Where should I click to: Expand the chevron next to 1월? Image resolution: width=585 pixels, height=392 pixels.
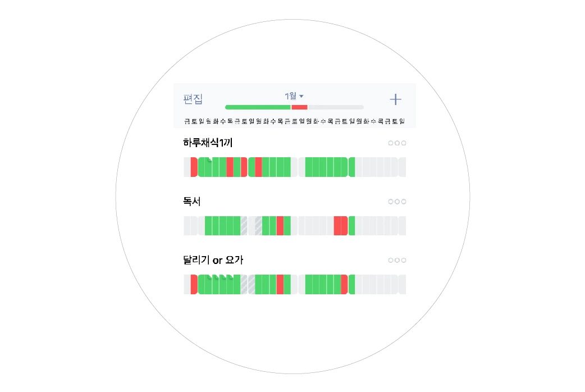301,95
